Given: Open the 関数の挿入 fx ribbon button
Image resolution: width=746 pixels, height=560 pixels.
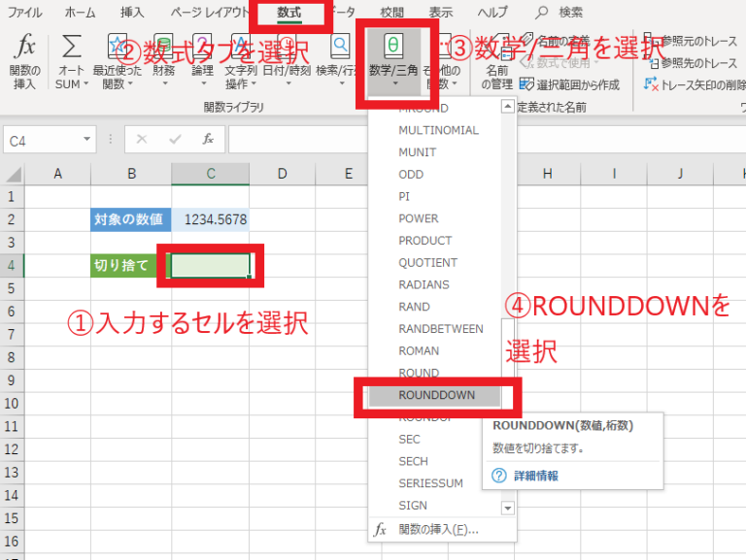Looking at the screenshot, I should (24, 61).
